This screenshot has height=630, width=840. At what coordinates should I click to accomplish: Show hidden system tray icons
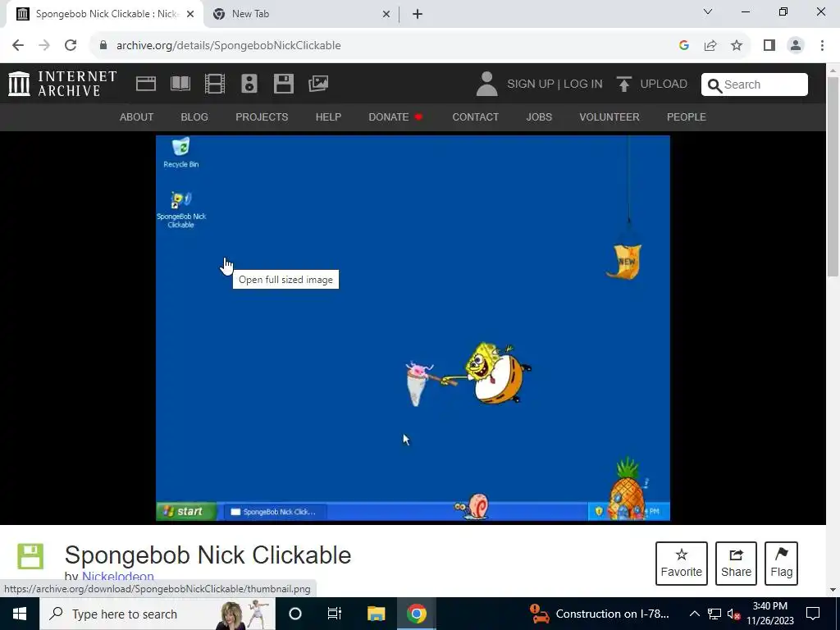click(x=694, y=614)
